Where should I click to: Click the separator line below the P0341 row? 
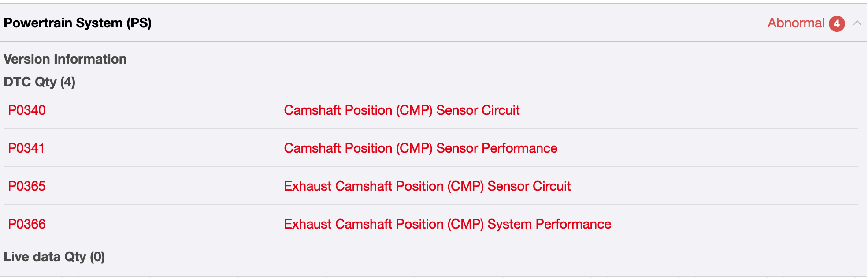click(x=431, y=166)
